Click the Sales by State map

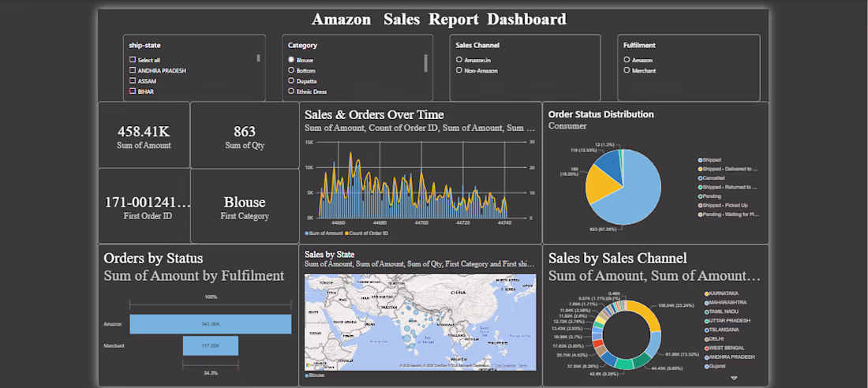(420, 322)
